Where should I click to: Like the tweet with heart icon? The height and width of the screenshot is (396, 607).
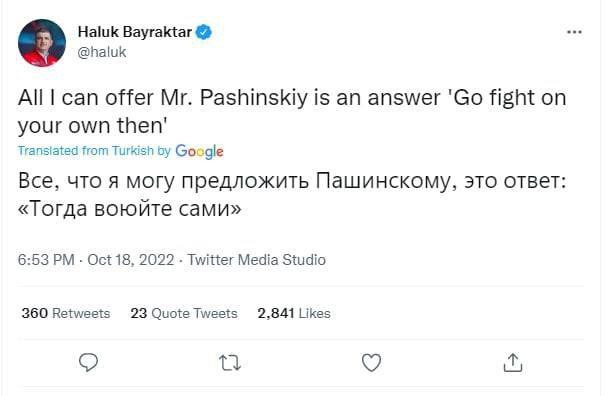pyautogui.click(x=371, y=363)
